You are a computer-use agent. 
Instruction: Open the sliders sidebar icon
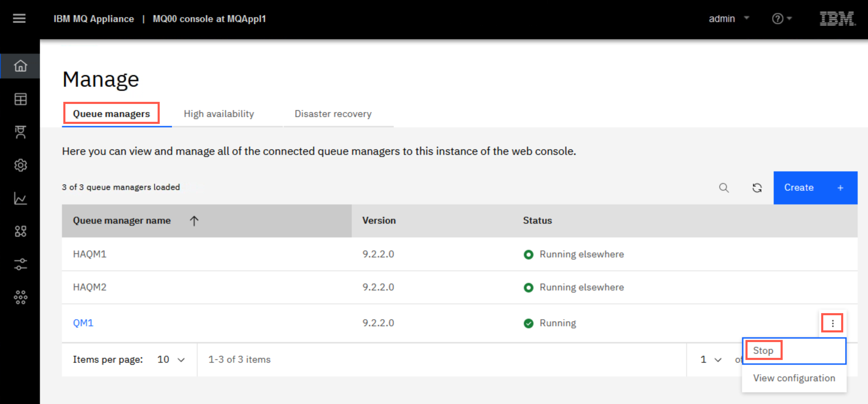click(20, 264)
